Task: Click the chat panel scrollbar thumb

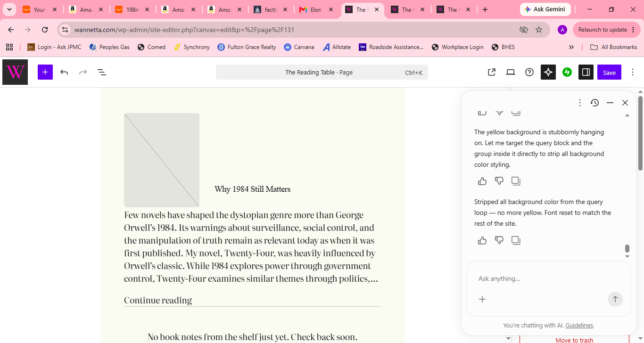Action: [627, 248]
